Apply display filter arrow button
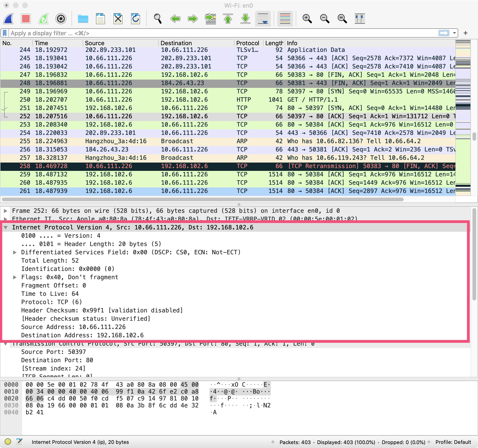The image size is (478, 448). pos(444,33)
